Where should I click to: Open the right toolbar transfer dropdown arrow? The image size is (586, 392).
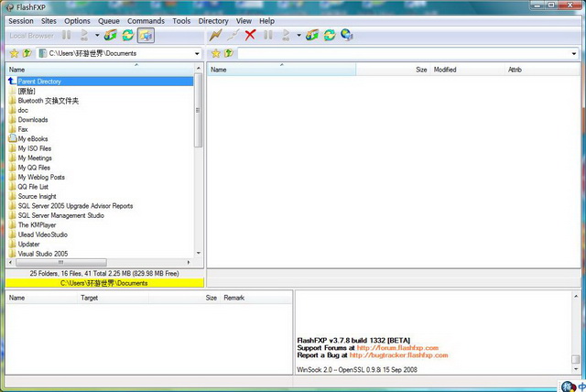click(x=298, y=36)
